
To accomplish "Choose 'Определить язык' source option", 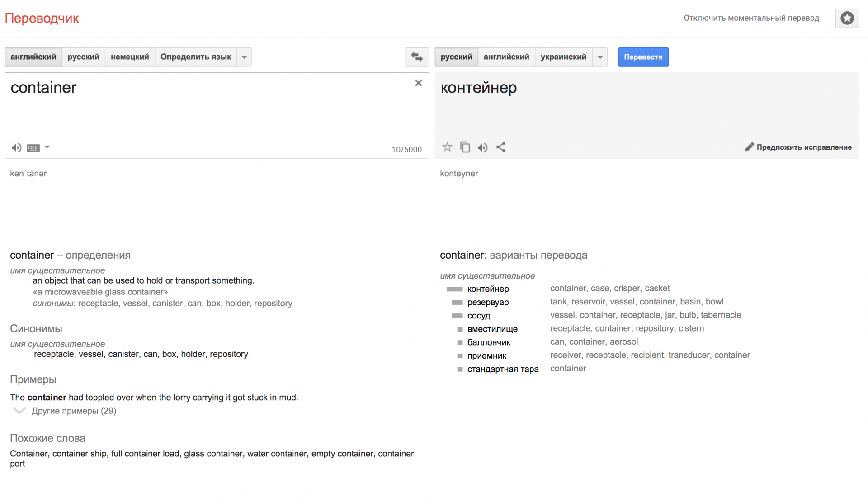I will click(x=196, y=57).
